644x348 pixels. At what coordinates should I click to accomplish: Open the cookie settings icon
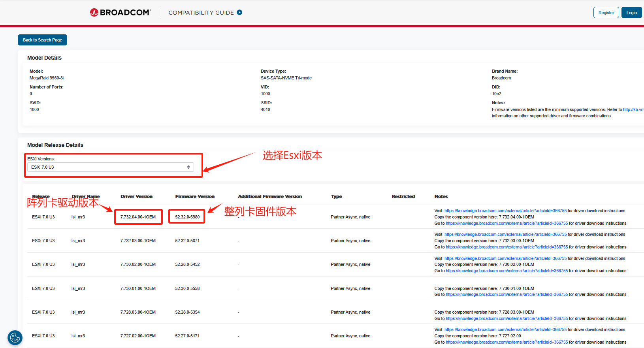pos(15,338)
